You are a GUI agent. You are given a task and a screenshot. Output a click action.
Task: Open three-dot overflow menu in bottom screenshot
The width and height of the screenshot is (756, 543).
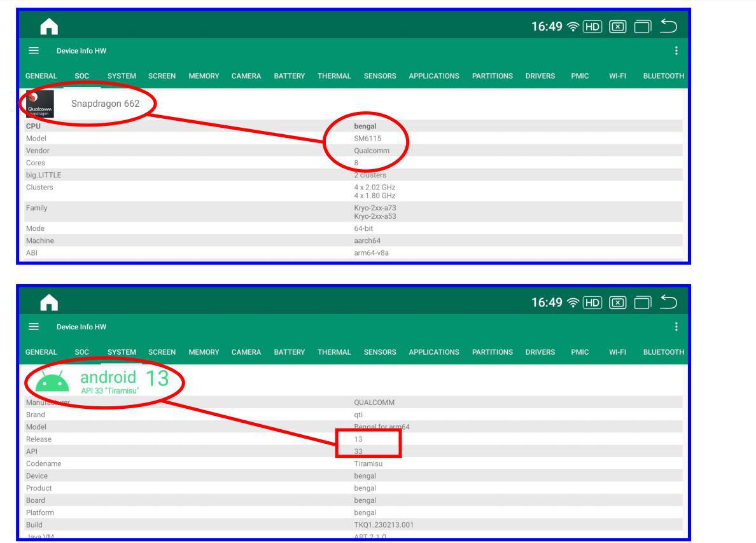[676, 327]
